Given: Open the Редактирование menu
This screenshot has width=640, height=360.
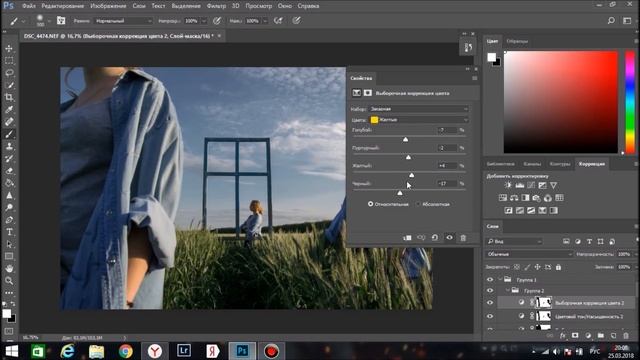Looking at the screenshot, I should (x=62, y=6).
